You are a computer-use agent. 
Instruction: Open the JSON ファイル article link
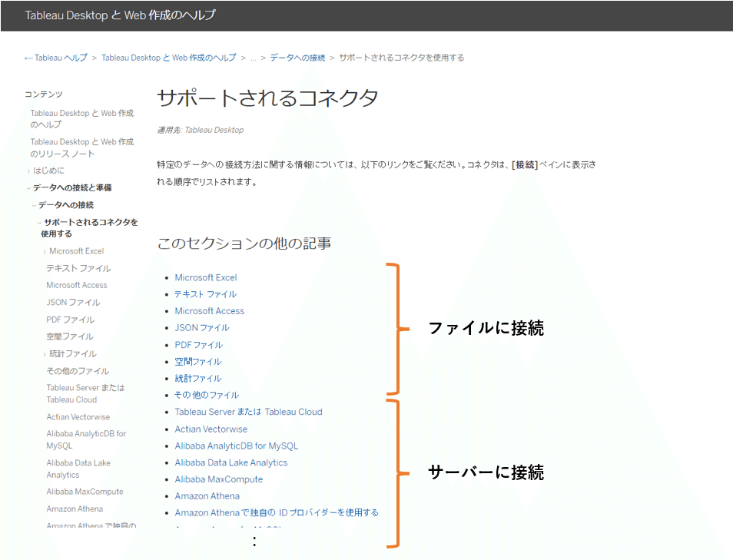[202, 328]
